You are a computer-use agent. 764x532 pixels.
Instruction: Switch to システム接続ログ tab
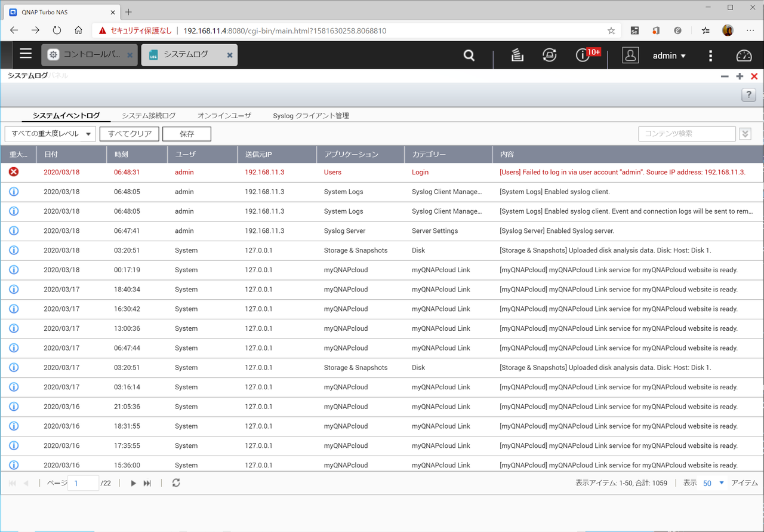[149, 115]
